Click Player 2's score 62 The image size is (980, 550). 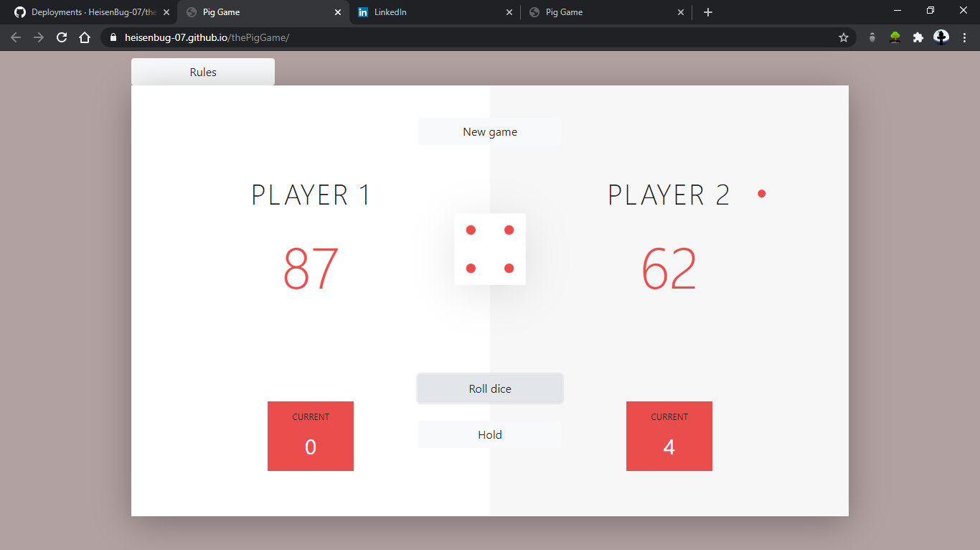(x=669, y=269)
